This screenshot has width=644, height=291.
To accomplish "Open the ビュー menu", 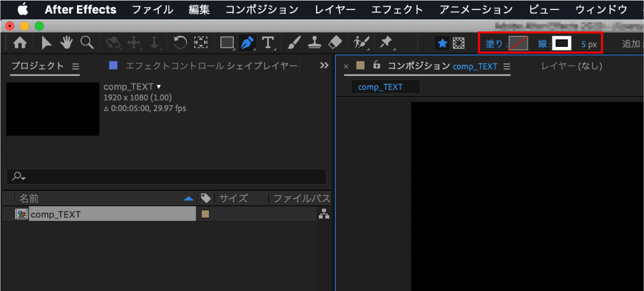I will (x=544, y=10).
